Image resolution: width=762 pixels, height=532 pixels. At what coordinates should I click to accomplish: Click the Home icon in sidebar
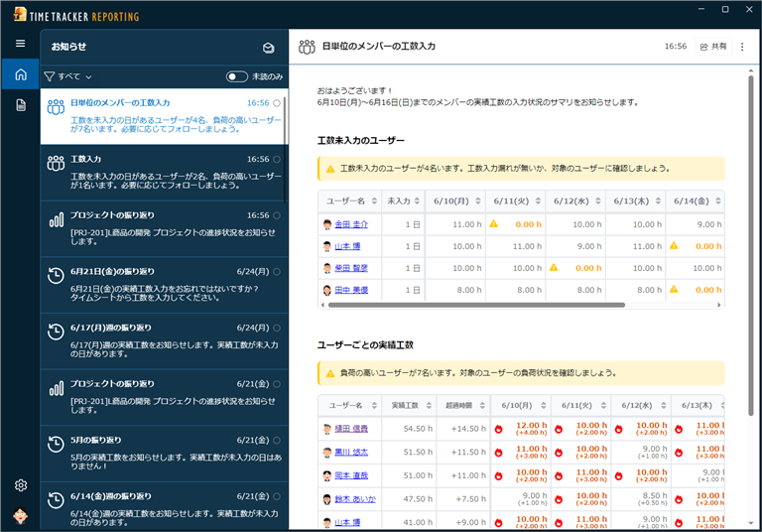pyautogui.click(x=20, y=74)
